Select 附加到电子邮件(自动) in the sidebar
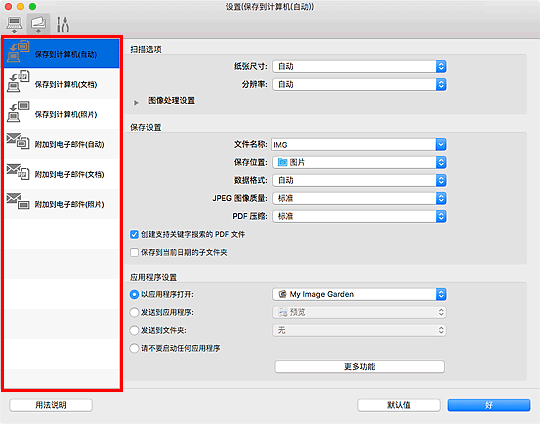This screenshot has height=424, width=540. (62, 144)
